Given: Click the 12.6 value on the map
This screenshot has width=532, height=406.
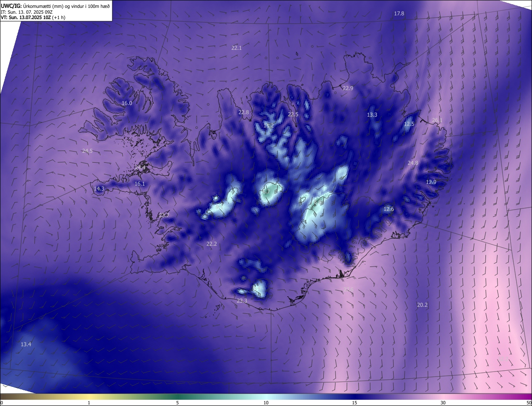Looking at the screenshot, I should pyautogui.click(x=389, y=209).
